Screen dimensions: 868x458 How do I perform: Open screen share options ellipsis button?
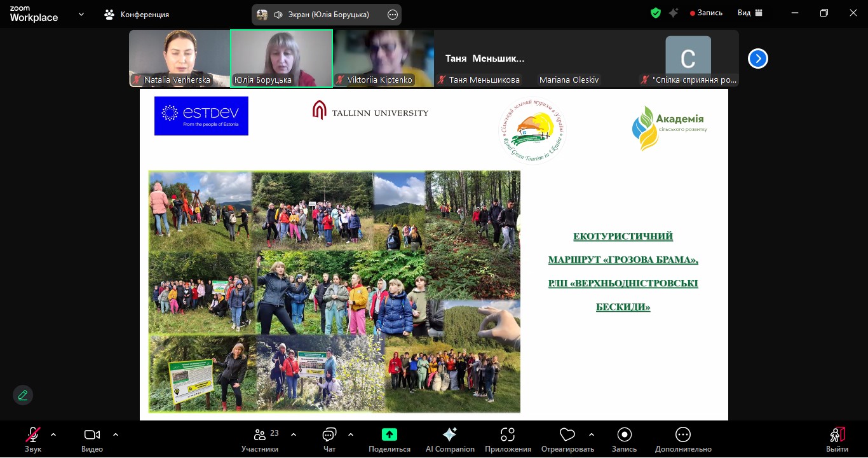coord(393,15)
